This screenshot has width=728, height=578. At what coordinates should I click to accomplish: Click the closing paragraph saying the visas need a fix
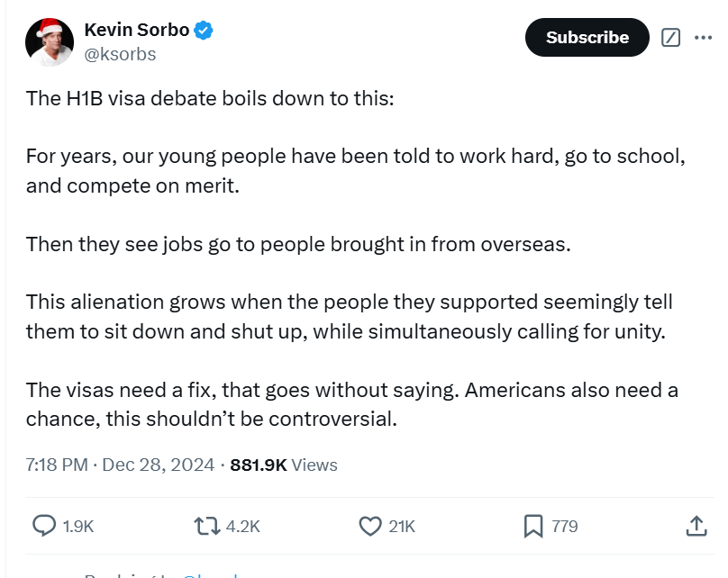coord(352,404)
